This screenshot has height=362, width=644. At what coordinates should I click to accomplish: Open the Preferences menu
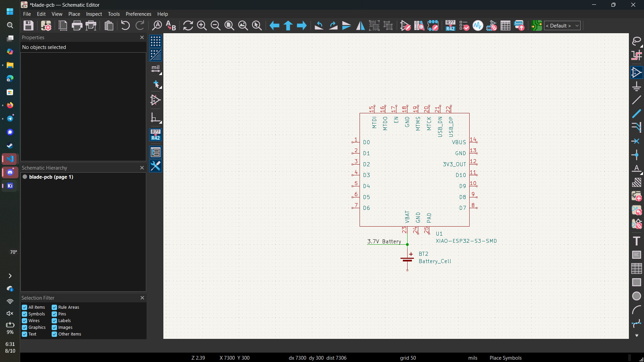click(x=139, y=14)
